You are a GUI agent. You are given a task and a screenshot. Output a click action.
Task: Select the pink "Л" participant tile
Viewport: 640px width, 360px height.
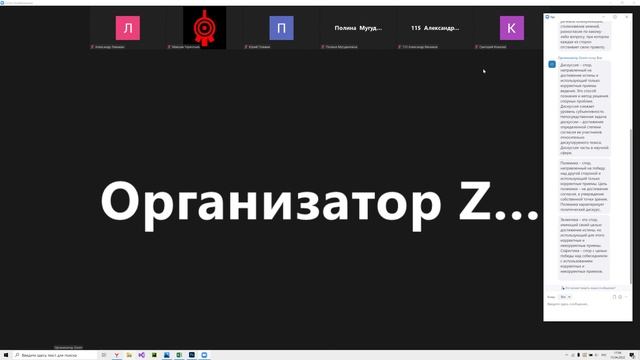[128, 28]
